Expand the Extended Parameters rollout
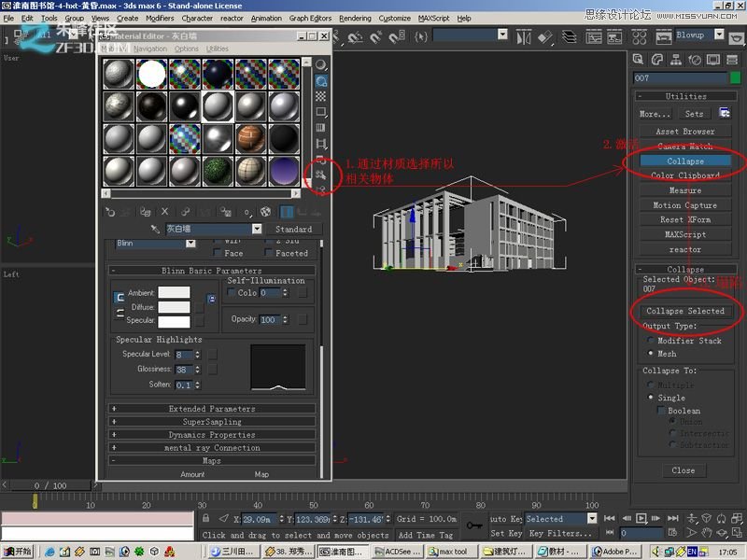 pyautogui.click(x=212, y=408)
